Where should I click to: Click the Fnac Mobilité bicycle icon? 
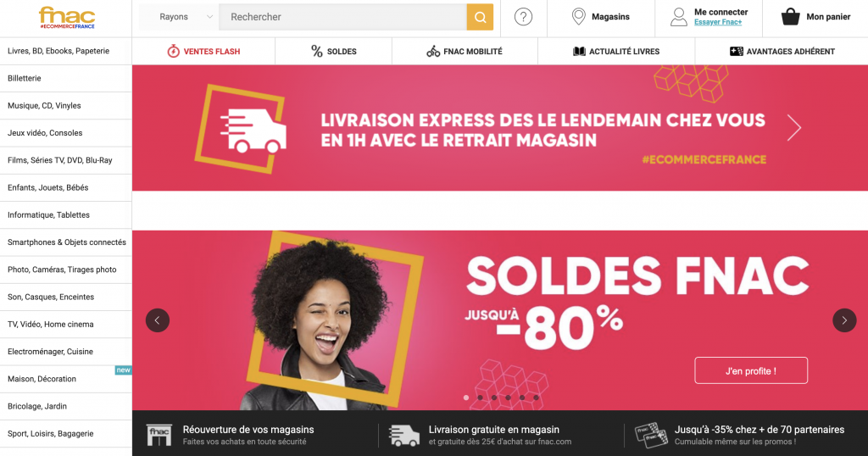pyautogui.click(x=433, y=52)
